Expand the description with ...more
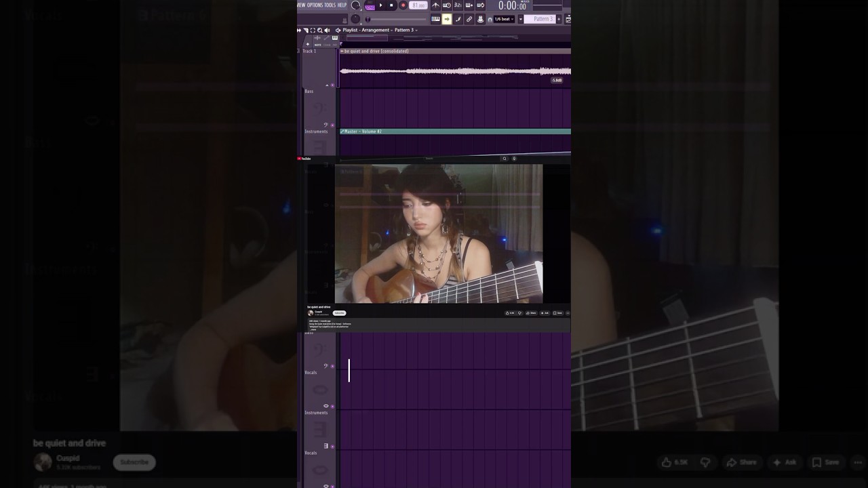The image size is (868, 488). point(313,329)
